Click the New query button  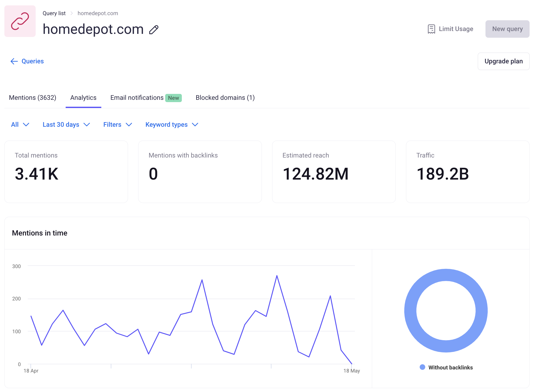coord(507,29)
